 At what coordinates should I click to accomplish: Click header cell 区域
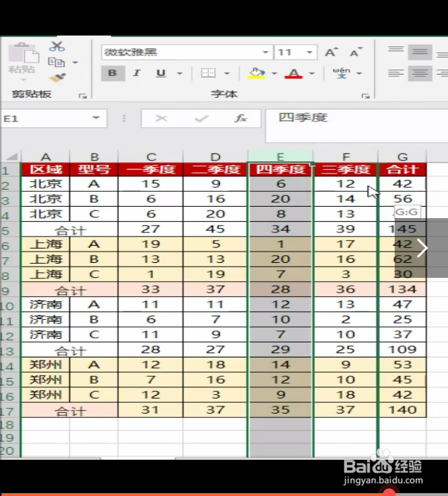tap(46, 169)
